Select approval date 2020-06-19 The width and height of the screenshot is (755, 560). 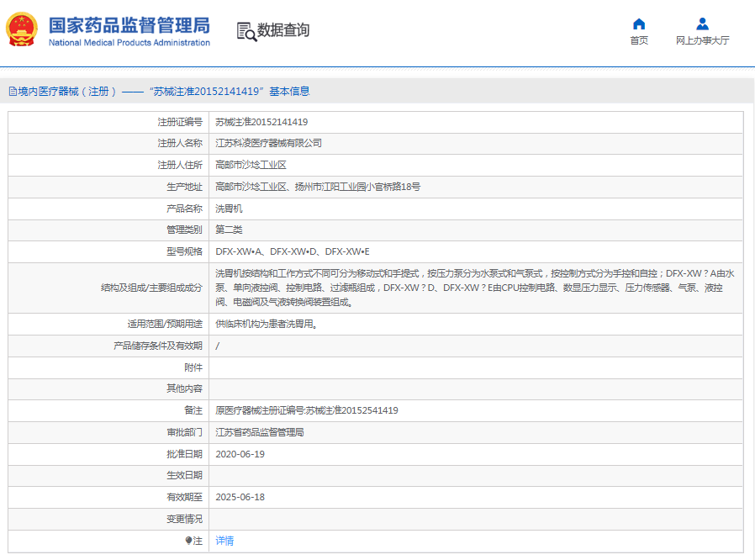coord(240,454)
